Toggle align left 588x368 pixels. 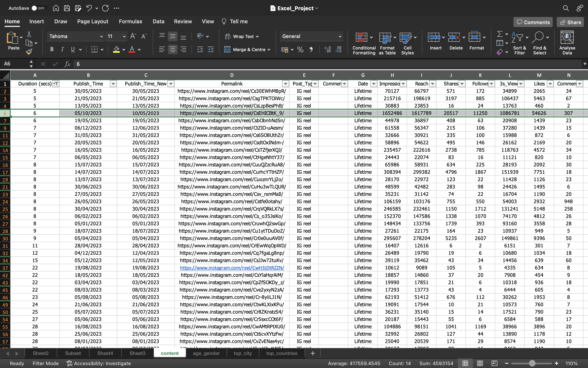pyautogui.click(x=162, y=49)
